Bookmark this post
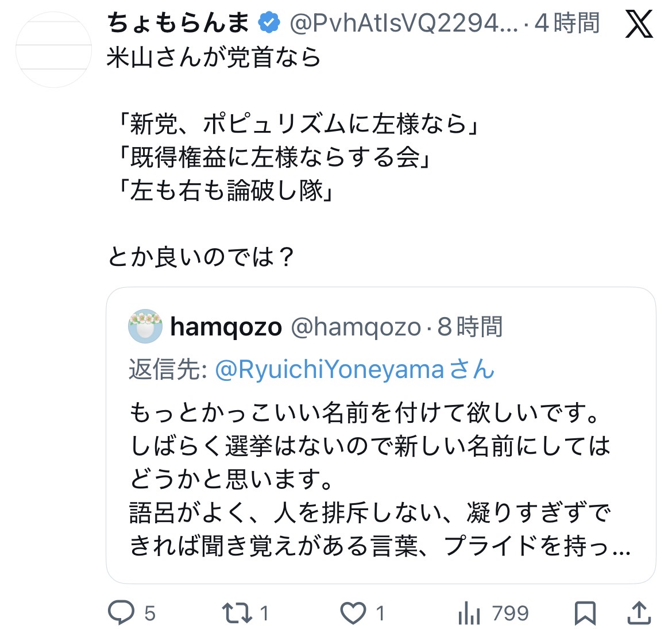 [585, 613]
